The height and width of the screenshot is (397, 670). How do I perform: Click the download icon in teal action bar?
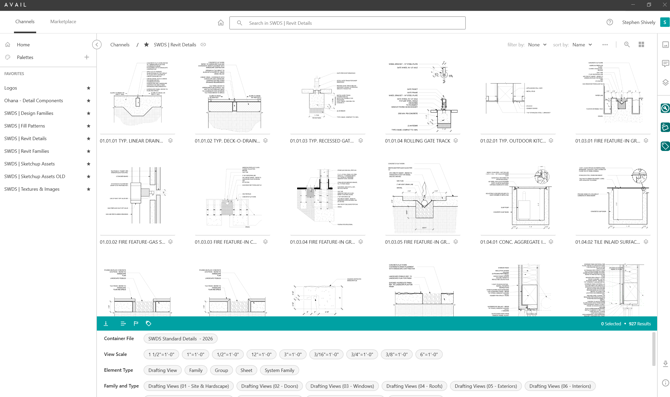[x=106, y=323]
